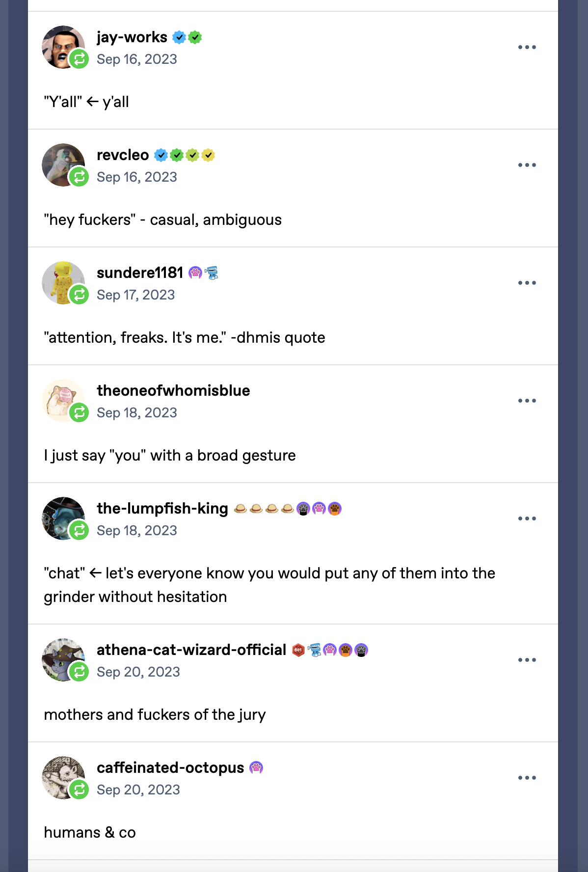The height and width of the screenshot is (872, 588).
Task: Open the options menu on athena-cat-wizard-official's reblog
Action: (527, 660)
